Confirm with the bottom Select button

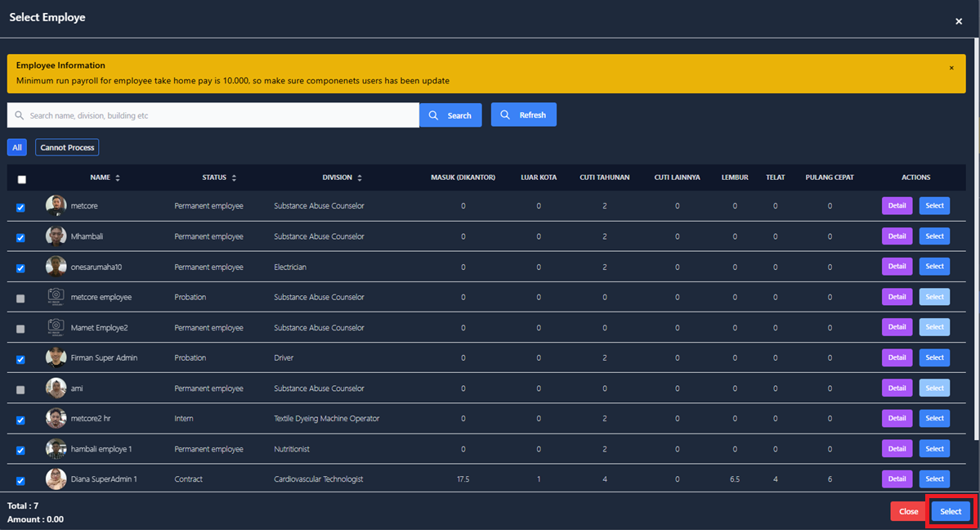click(x=951, y=511)
